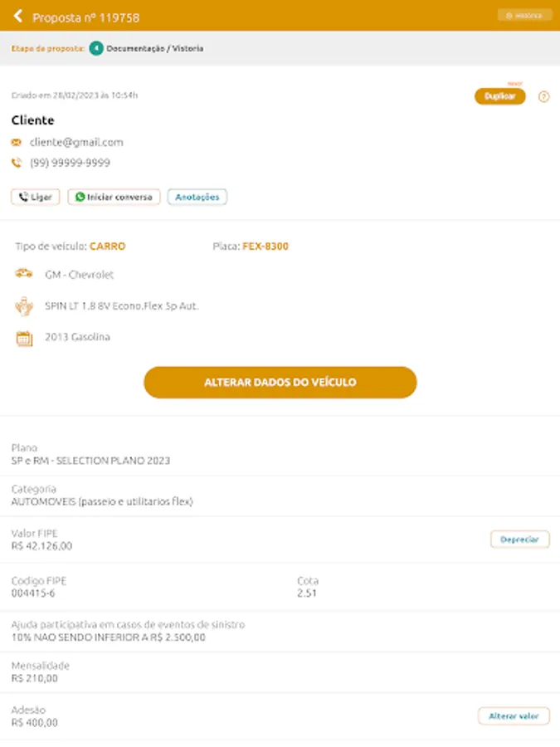Open the Histórico button
The image size is (560, 747).
point(524,16)
